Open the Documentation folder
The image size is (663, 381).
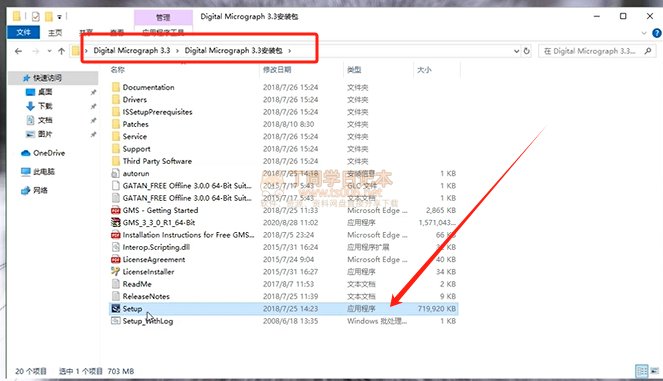point(148,87)
